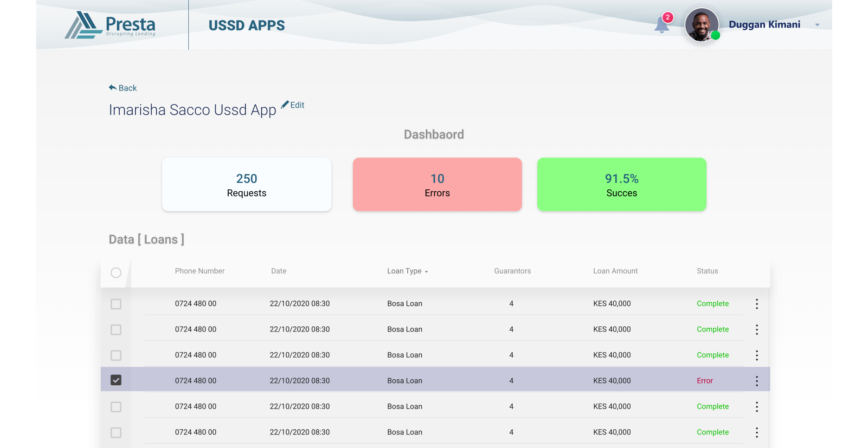
Task: Click the Date column header
Action: [x=279, y=271]
